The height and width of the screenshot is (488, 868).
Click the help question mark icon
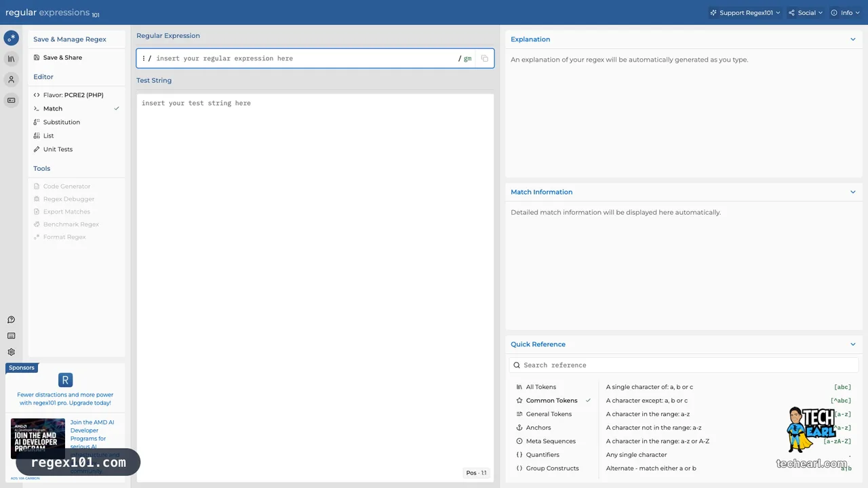coord(11,320)
